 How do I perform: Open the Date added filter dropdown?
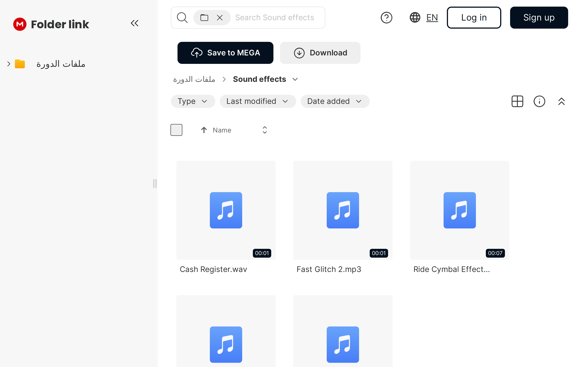[335, 101]
